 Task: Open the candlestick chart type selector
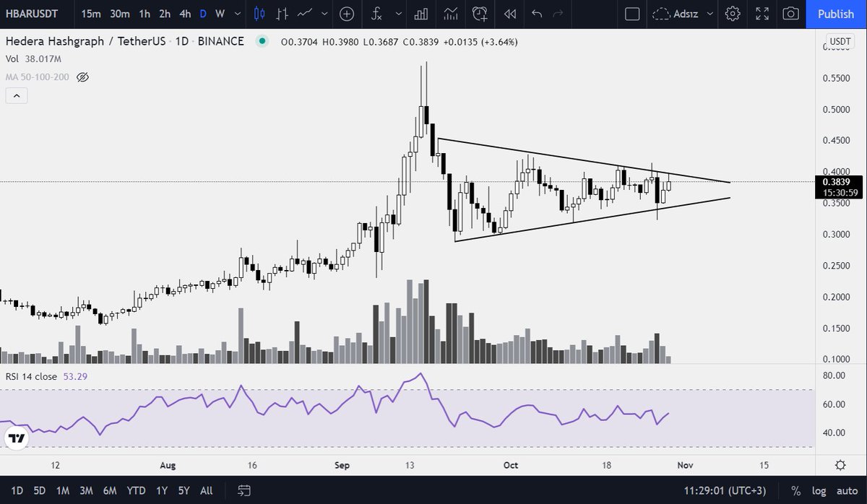(x=261, y=14)
